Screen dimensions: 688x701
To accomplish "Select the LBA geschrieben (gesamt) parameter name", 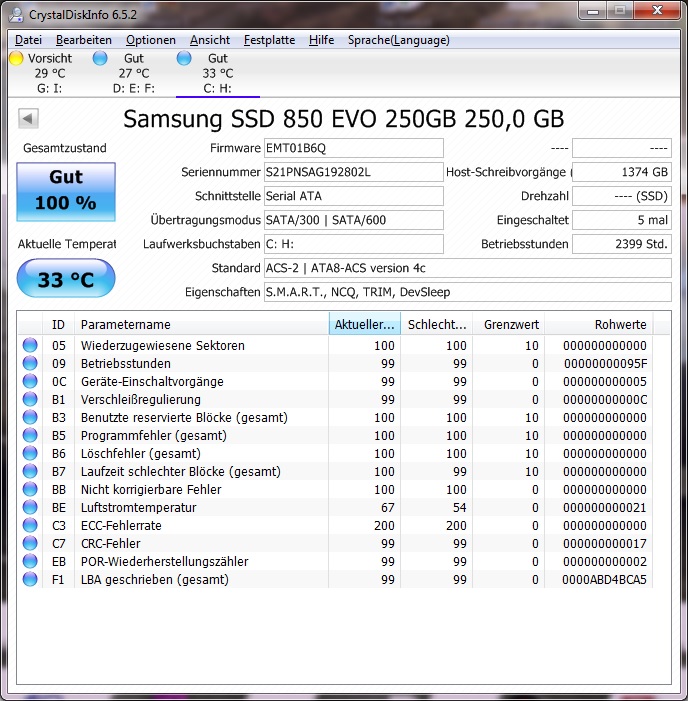I will click(x=155, y=580).
